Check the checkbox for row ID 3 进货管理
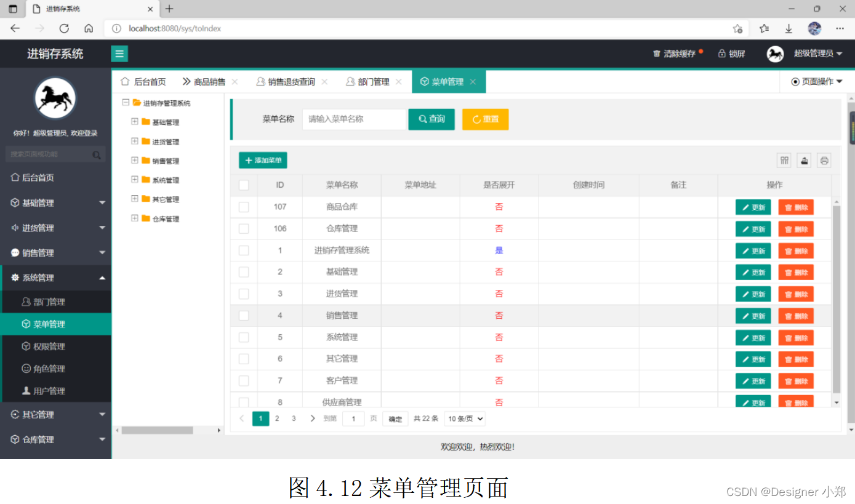 [x=244, y=294]
